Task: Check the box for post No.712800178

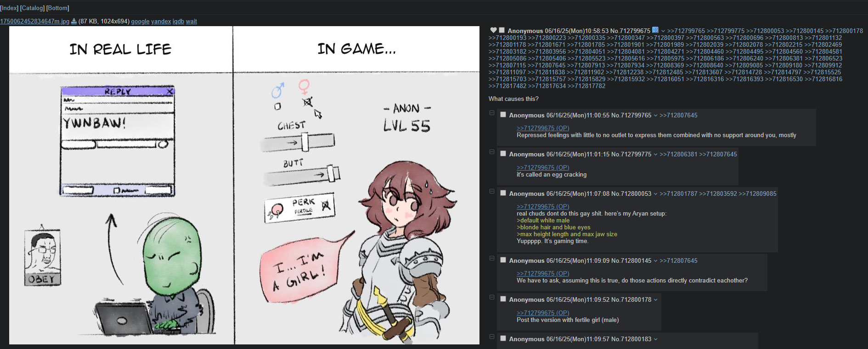Action: tap(503, 299)
